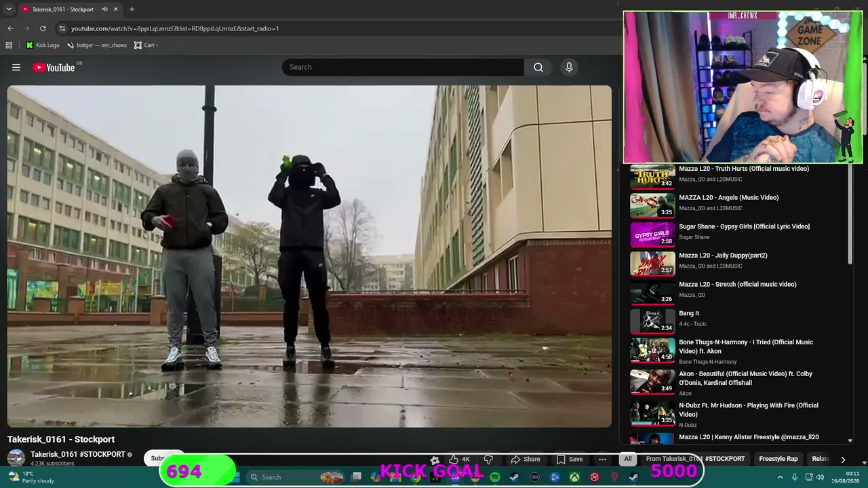The width and height of the screenshot is (868, 488).
Task: Dislike the video with thumbs down
Action: 488,459
